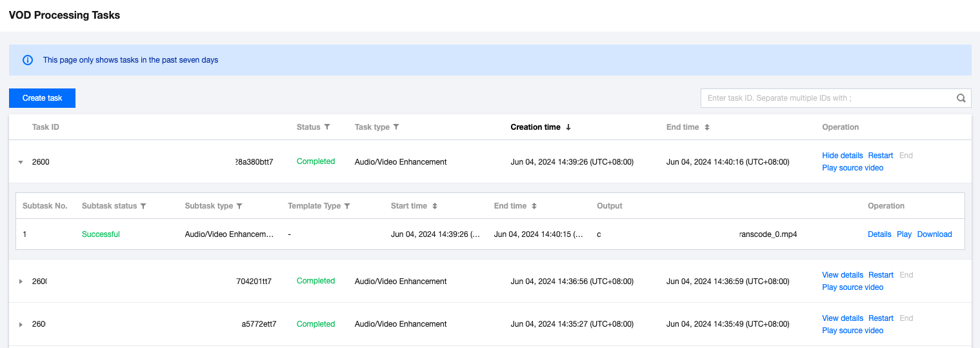The image size is (980, 348).
Task: Play the subtask output video
Action: pyautogui.click(x=904, y=234)
